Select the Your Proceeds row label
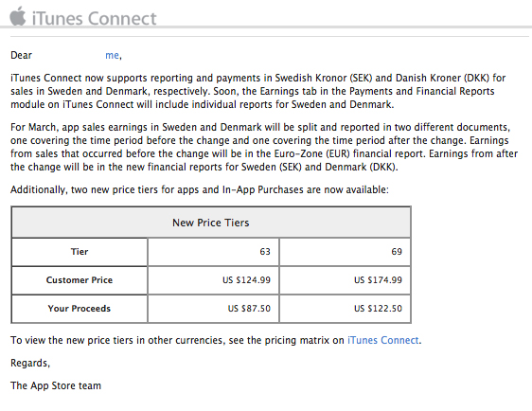 click(80, 309)
